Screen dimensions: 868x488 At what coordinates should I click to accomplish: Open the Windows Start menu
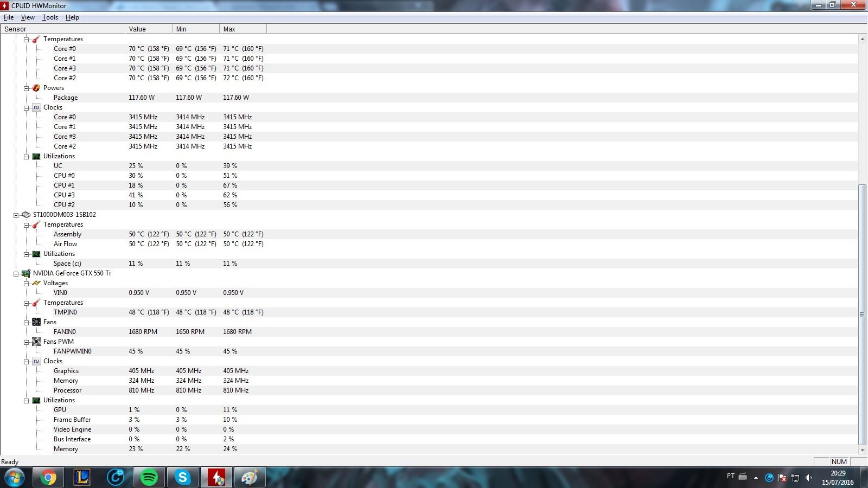pos(15,478)
